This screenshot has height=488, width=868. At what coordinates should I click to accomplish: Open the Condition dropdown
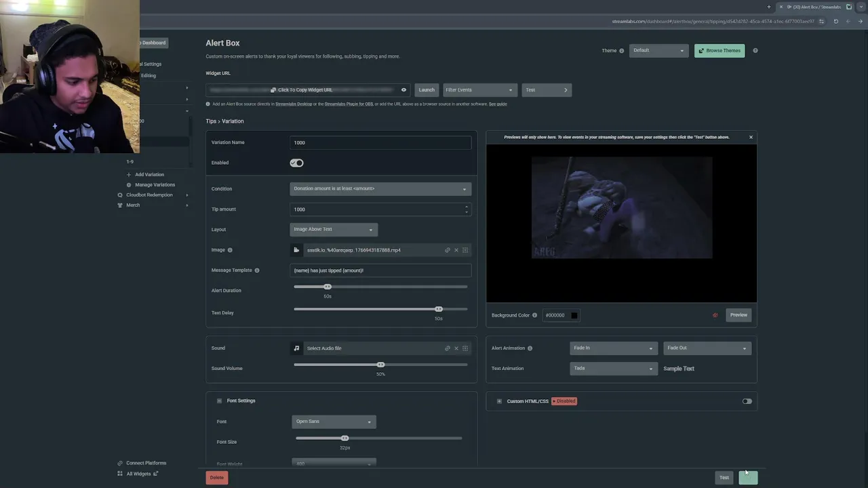[380, 189]
